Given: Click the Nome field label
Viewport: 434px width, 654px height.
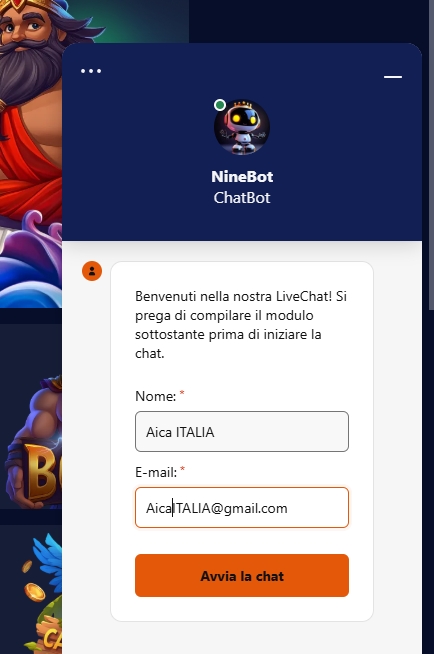Looking at the screenshot, I should click(x=156, y=396).
